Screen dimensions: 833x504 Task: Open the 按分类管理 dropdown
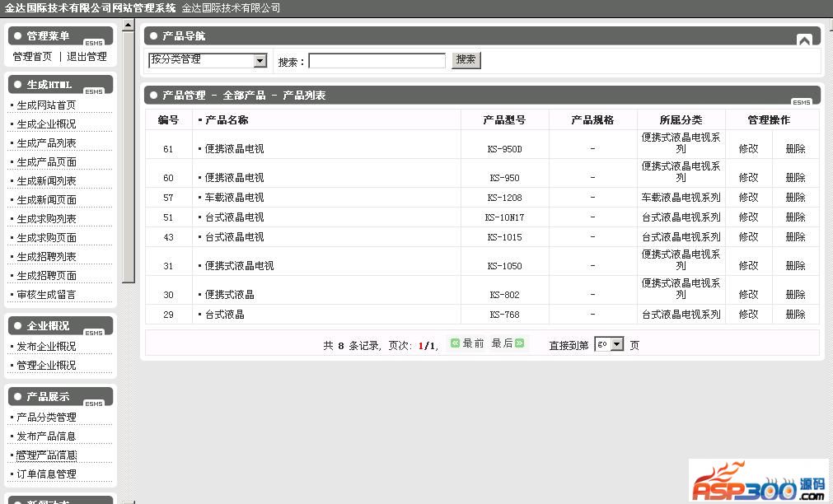click(x=208, y=61)
